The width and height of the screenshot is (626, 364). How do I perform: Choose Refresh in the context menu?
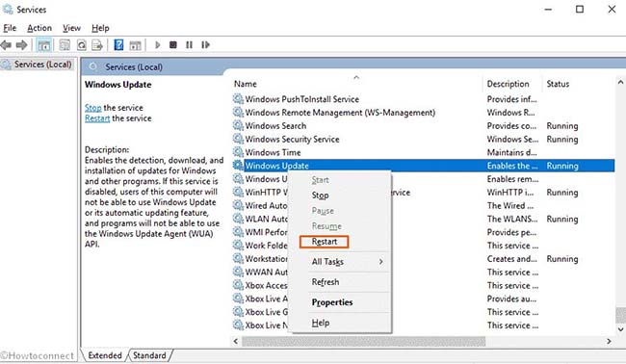326,282
